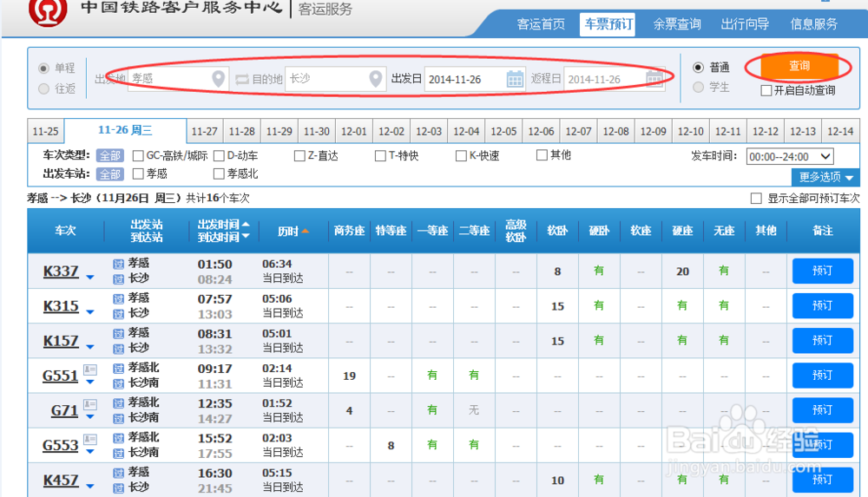Book K337 train with 预订 button
Image resolution: width=868 pixels, height=497 pixels.
tap(823, 271)
